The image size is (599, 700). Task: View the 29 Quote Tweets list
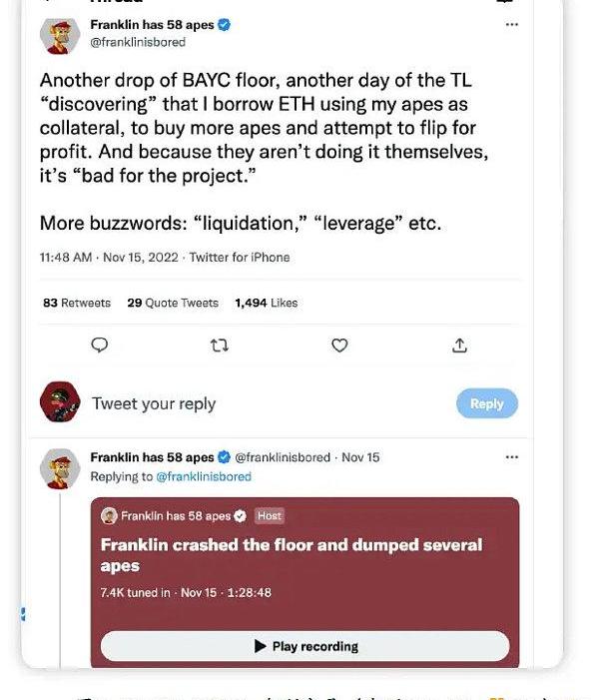173,303
